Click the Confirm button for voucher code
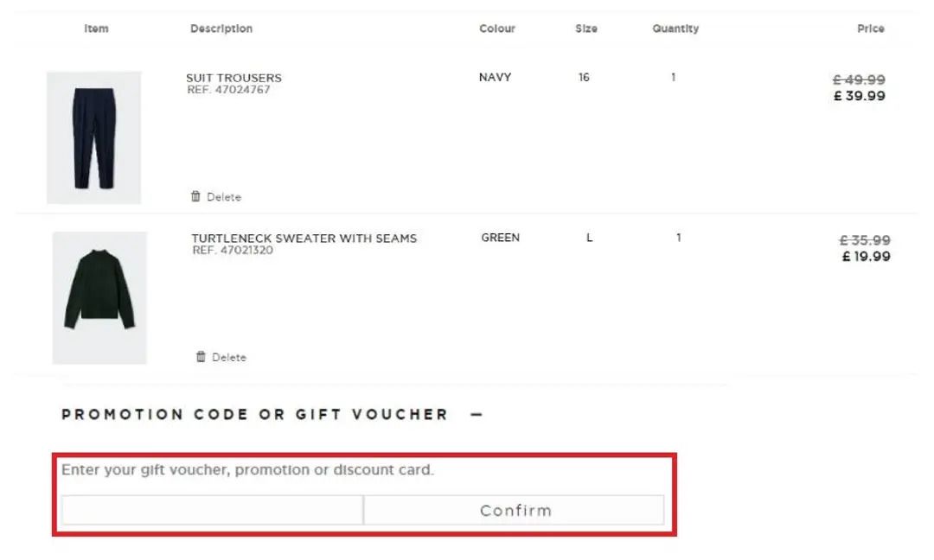The height and width of the screenshot is (560, 934). (515, 510)
